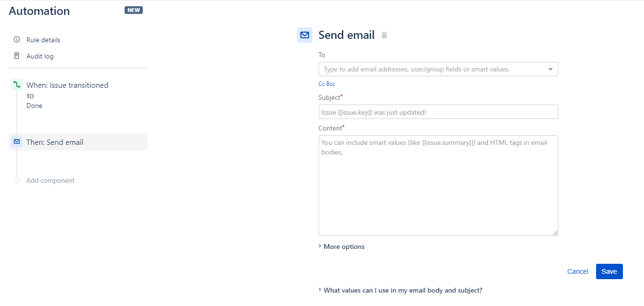The width and height of the screenshot is (644, 306).
Task: Save the email action
Action: 609,271
